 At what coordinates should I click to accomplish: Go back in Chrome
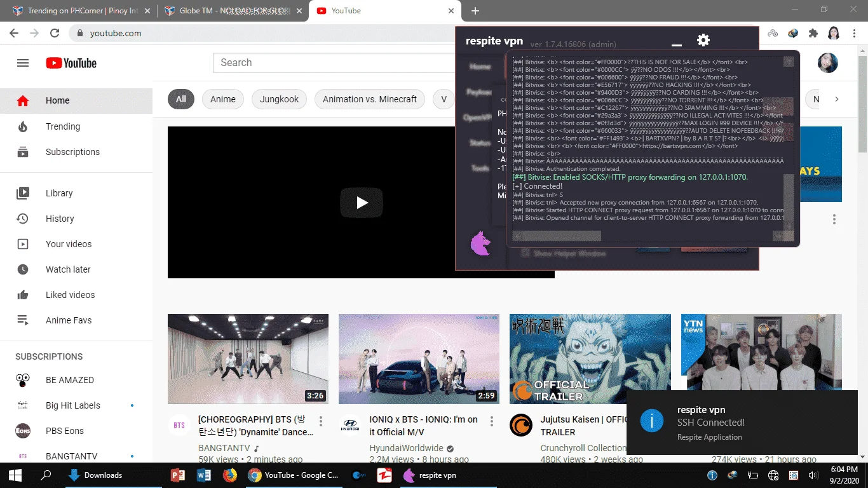coord(14,33)
